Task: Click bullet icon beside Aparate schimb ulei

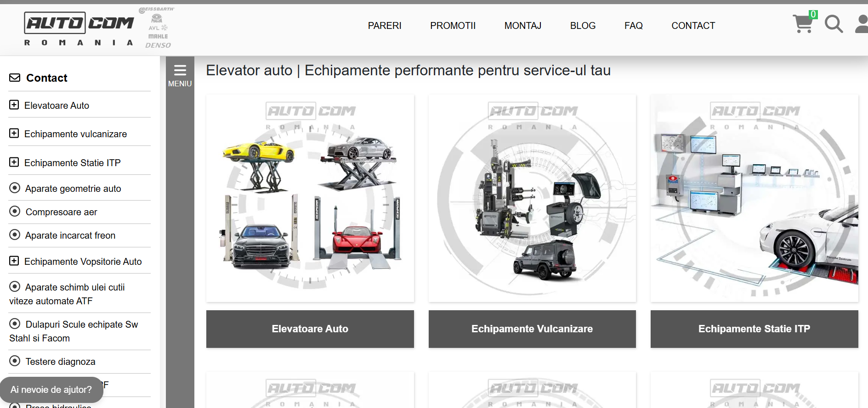Action: pos(15,286)
